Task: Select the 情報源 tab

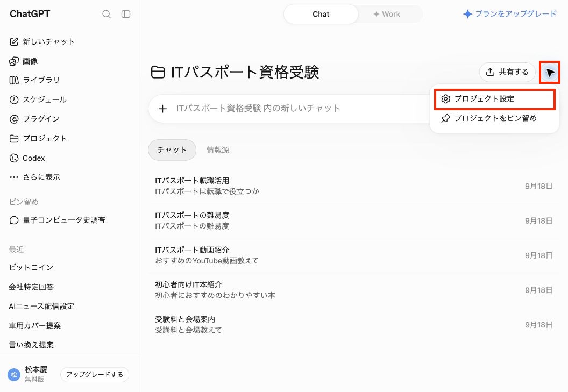Action: click(x=218, y=150)
